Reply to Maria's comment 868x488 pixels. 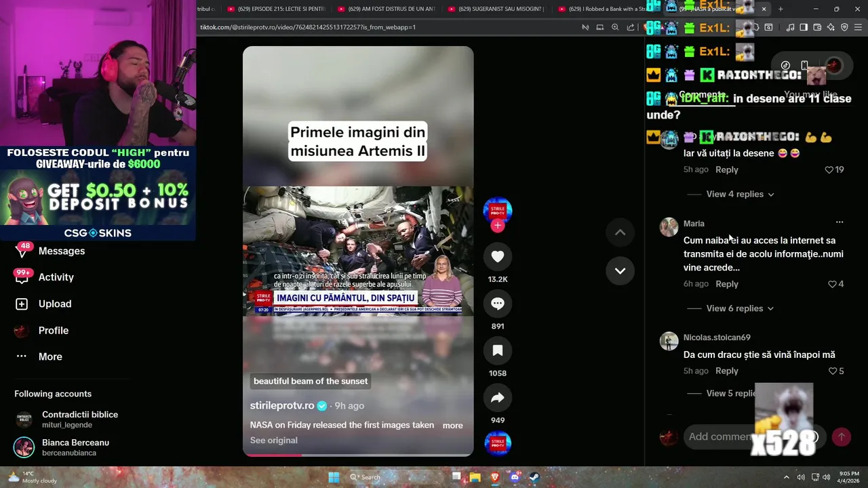[x=727, y=284]
